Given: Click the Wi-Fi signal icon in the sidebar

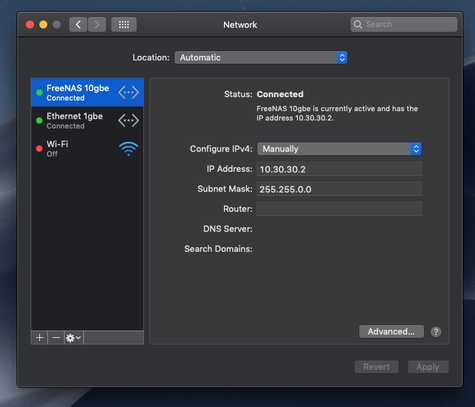Looking at the screenshot, I should coord(128,149).
